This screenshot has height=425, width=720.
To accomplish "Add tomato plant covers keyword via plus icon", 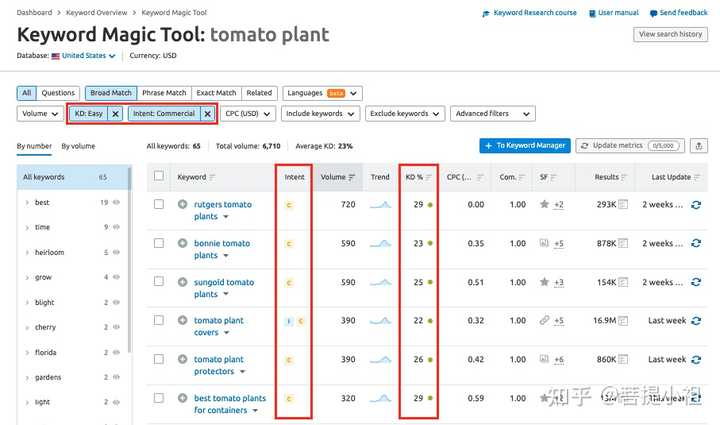I will pyautogui.click(x=182, y=320).
